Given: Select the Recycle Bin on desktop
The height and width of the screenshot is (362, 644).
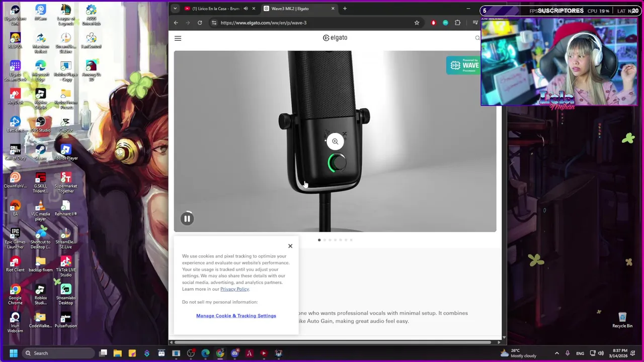Looking at the screenshot, I should pyautogui.click(x=622, y=320).
